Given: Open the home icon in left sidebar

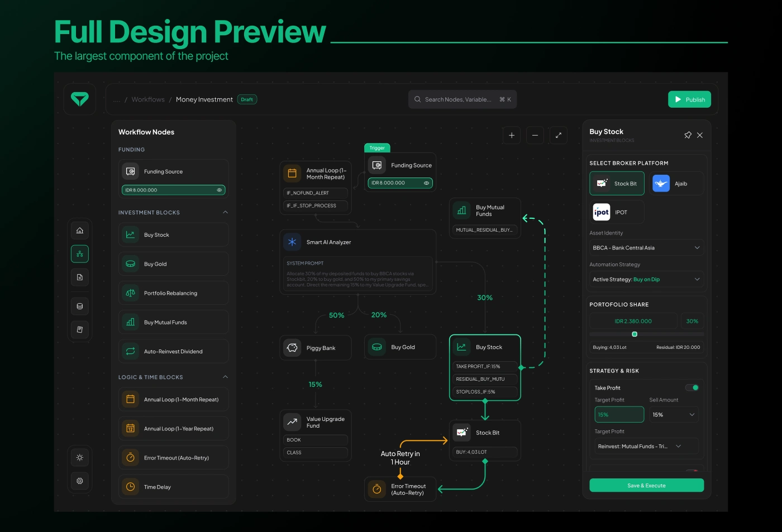Looking at the screenshot, I should tap(80, 231).
